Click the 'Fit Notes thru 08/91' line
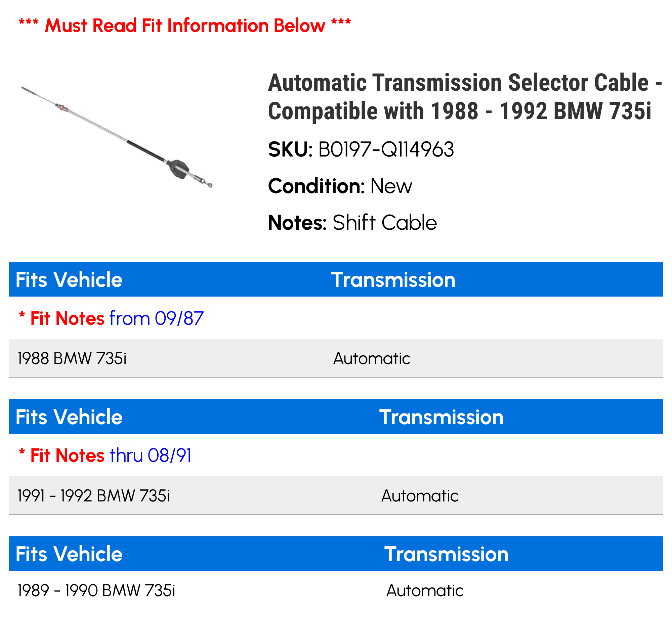Screen dimensions: 672x618 pos(105,455)
